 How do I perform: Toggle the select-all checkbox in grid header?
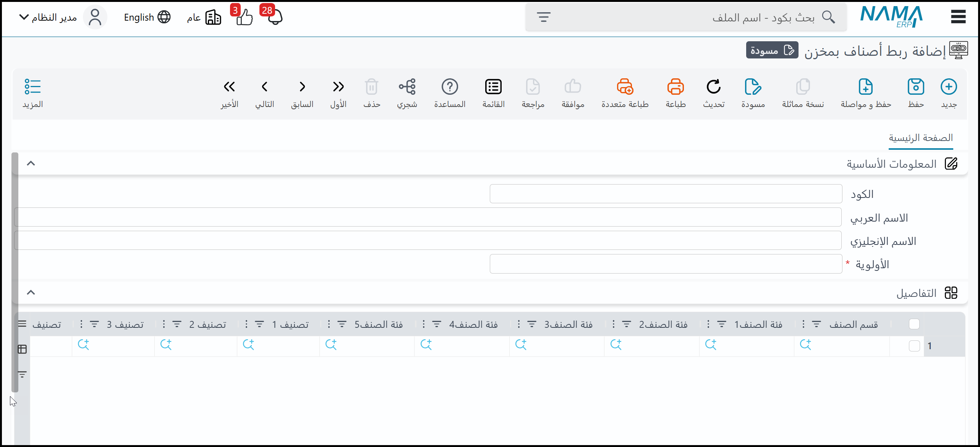(914, 324)
